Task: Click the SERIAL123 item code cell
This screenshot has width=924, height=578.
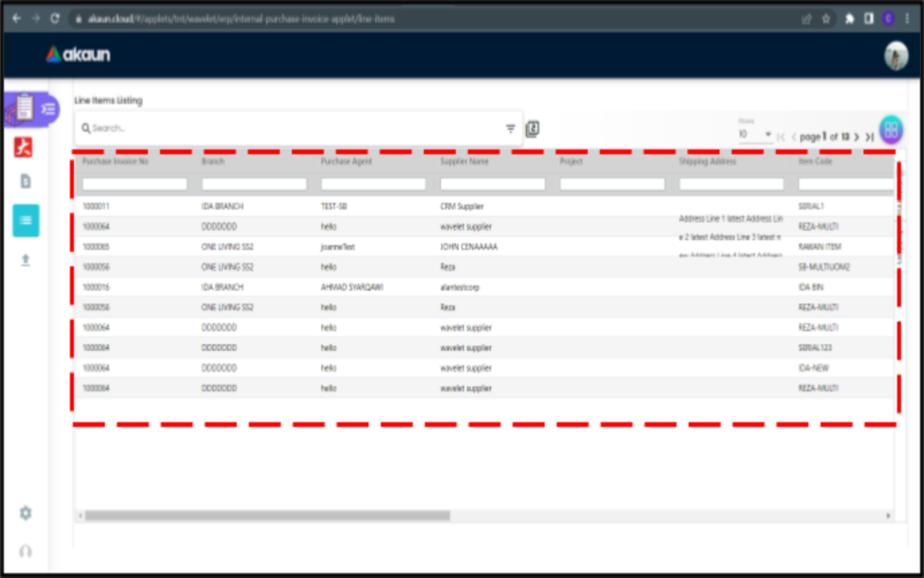Action: 815,348
